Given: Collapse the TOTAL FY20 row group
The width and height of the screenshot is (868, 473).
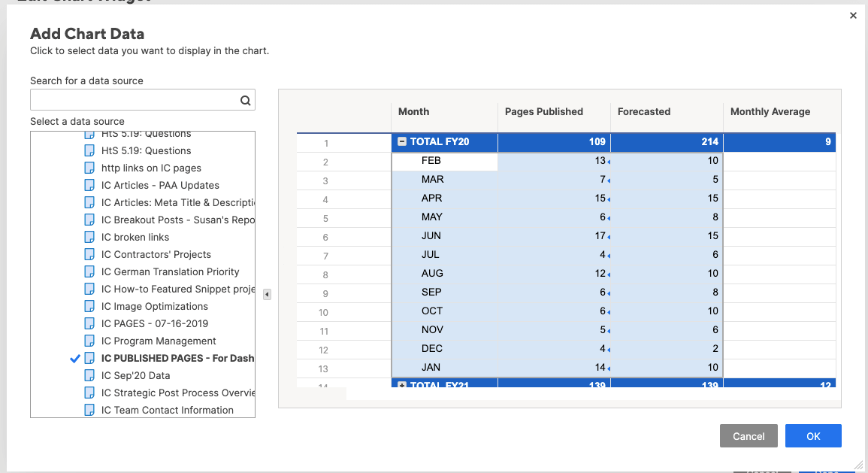Looking at the screenshot, I should 401,141.
